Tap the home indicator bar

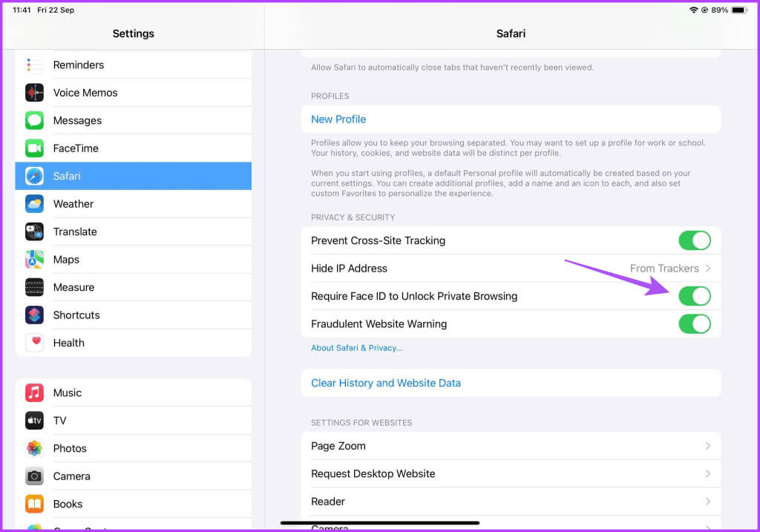[x=380, y=523]
